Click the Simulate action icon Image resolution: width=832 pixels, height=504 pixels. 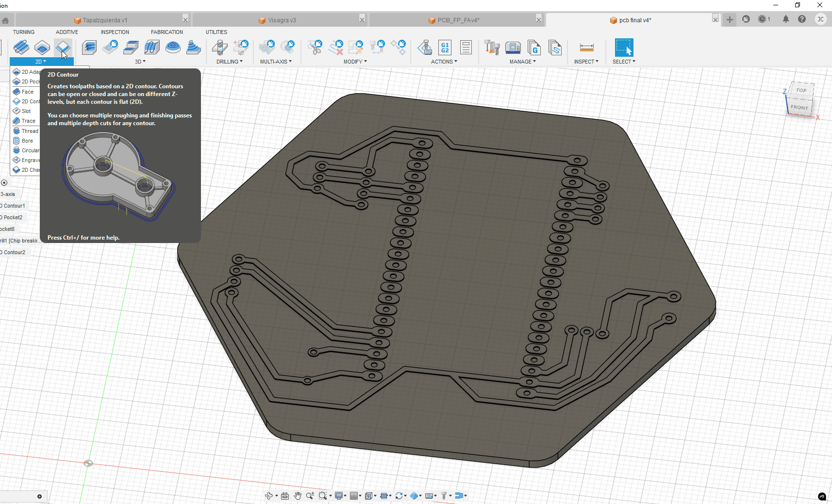(x=425, y=48)
